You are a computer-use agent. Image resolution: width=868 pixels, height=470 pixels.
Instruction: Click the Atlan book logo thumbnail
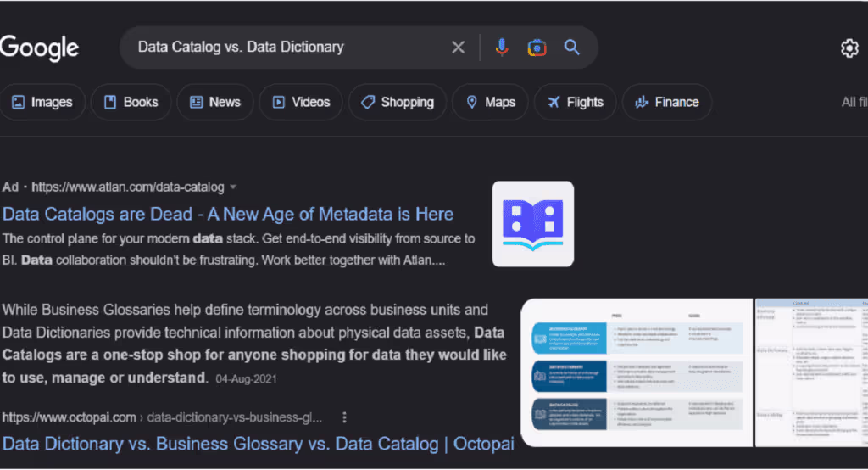tap(533, 224)
